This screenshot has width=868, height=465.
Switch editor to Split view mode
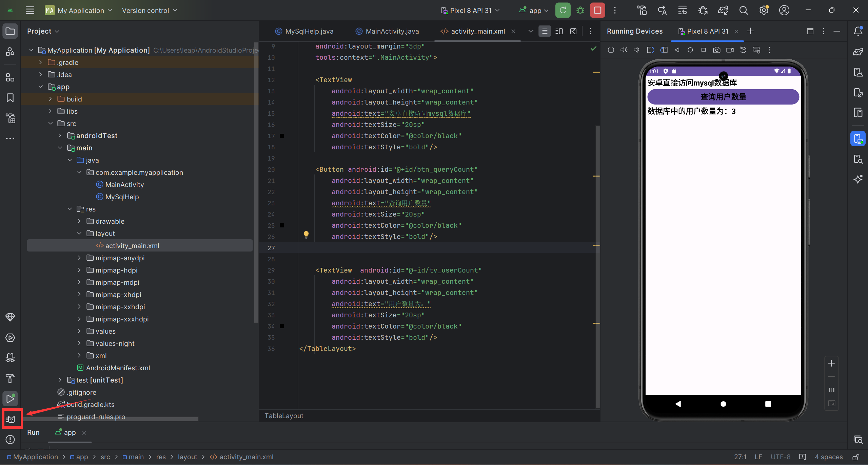(x=559, y=31)
